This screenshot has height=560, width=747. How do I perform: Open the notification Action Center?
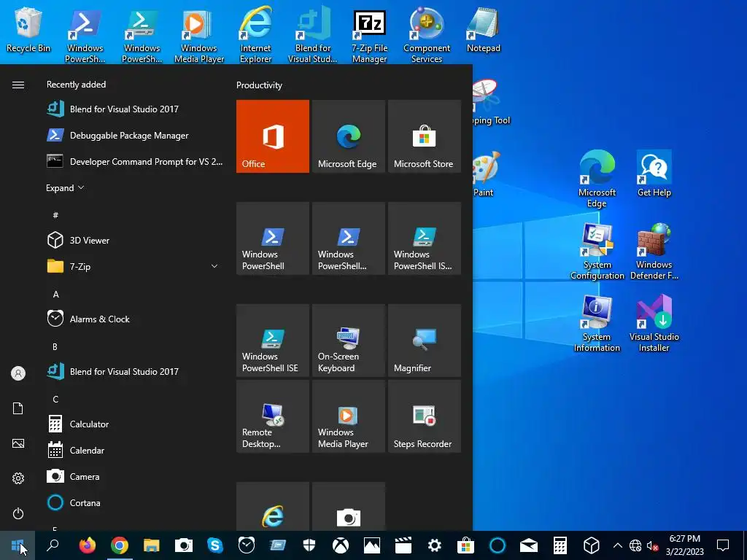tap(723, 545)
